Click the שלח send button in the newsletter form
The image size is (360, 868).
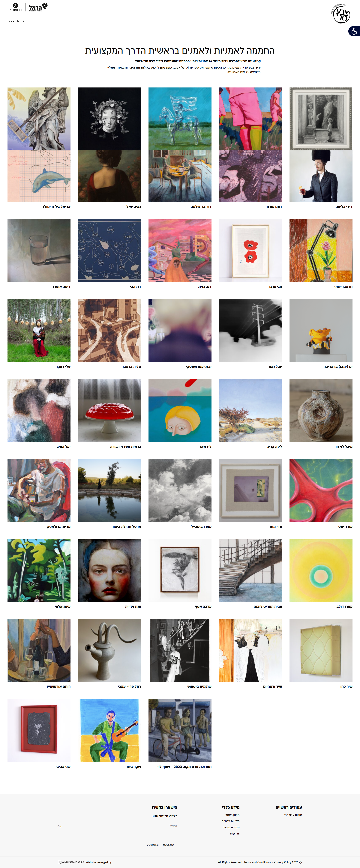point(59,826)
